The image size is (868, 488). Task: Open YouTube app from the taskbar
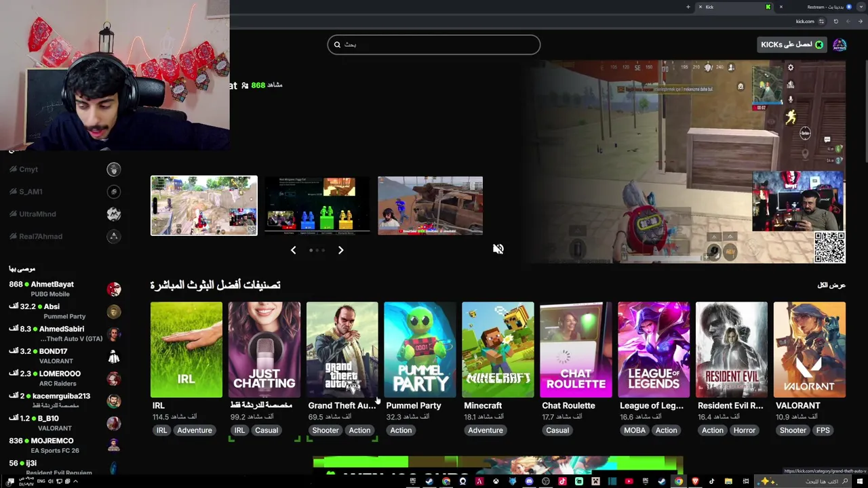[629, 481]
